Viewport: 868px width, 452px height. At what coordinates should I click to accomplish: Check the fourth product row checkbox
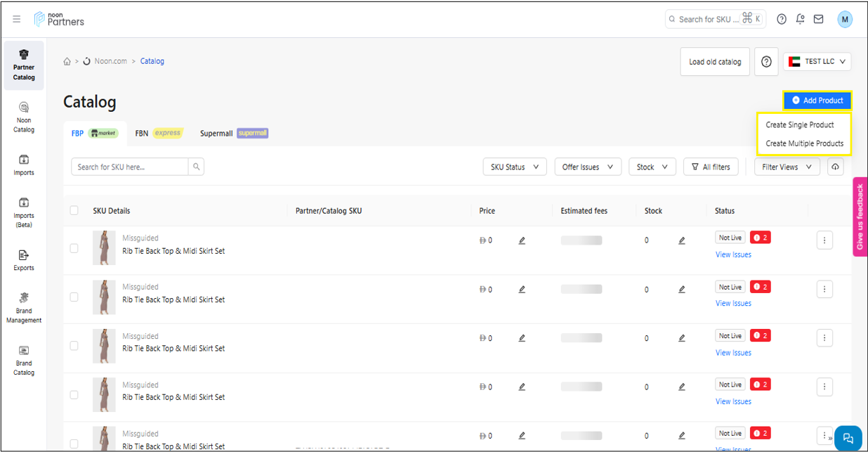pyautogui.click(x=74, y=394)
